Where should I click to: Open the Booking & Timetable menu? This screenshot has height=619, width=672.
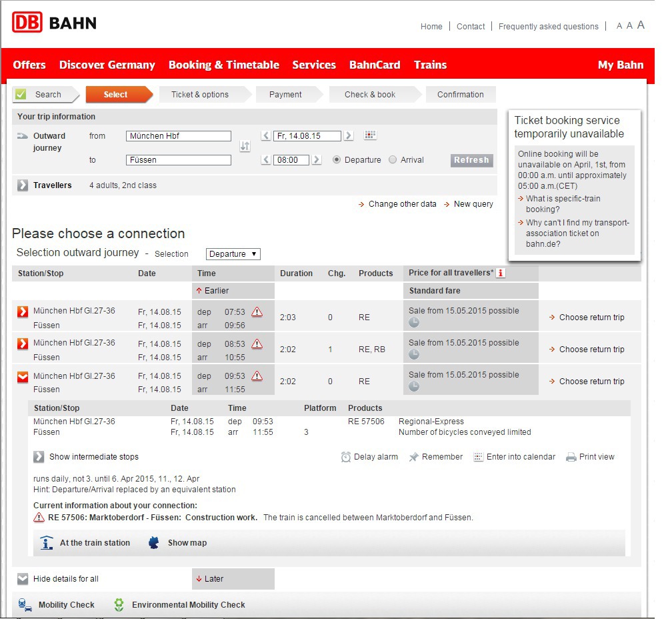pos(224,65)
